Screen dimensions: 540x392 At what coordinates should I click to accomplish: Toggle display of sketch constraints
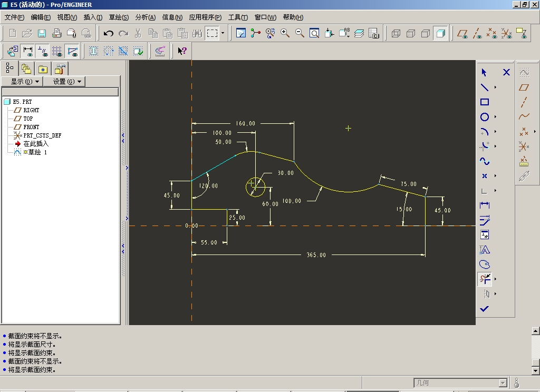pyautogui.click(x=42, y=51)
